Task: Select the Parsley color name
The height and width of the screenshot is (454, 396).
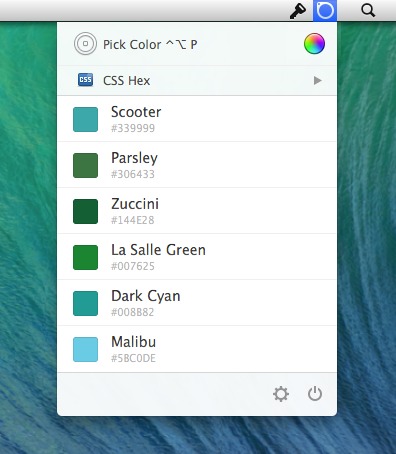Action: tap(134, 158)
